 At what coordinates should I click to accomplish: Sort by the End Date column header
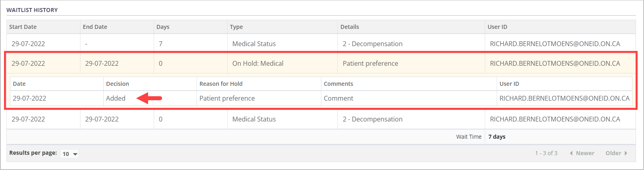coord(95,27)
